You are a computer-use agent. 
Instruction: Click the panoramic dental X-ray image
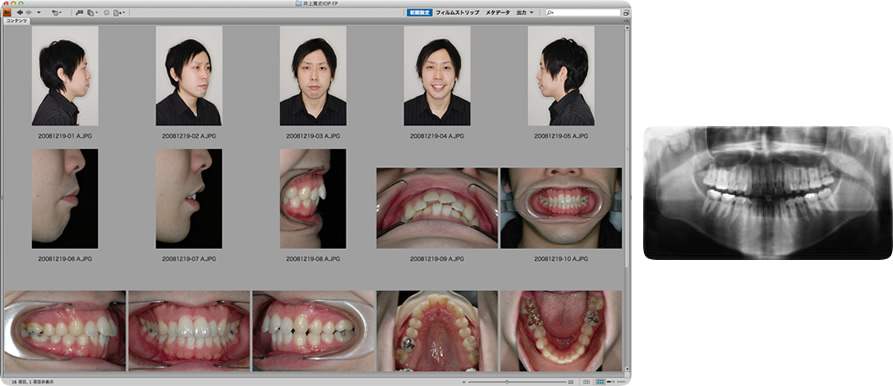pos(767,193)
